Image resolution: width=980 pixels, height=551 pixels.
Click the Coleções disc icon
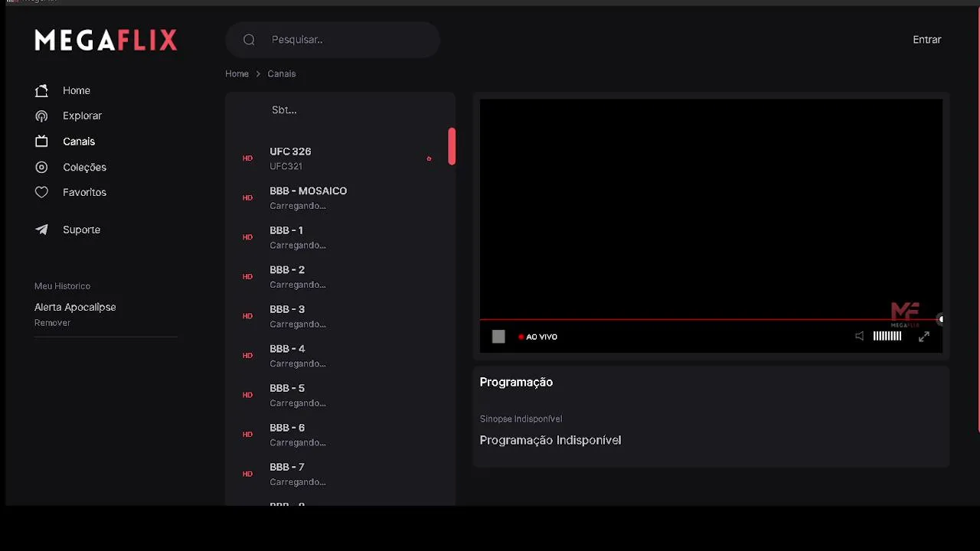[x=41, y=167]
